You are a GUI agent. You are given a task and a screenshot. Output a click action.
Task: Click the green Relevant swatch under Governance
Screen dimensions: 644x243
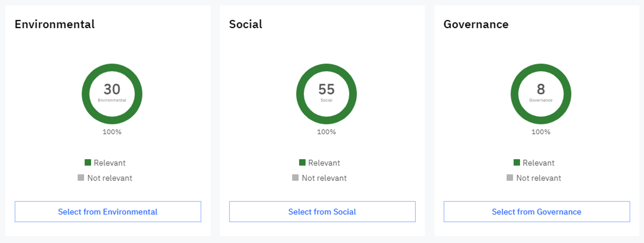(x=517, y=163)
